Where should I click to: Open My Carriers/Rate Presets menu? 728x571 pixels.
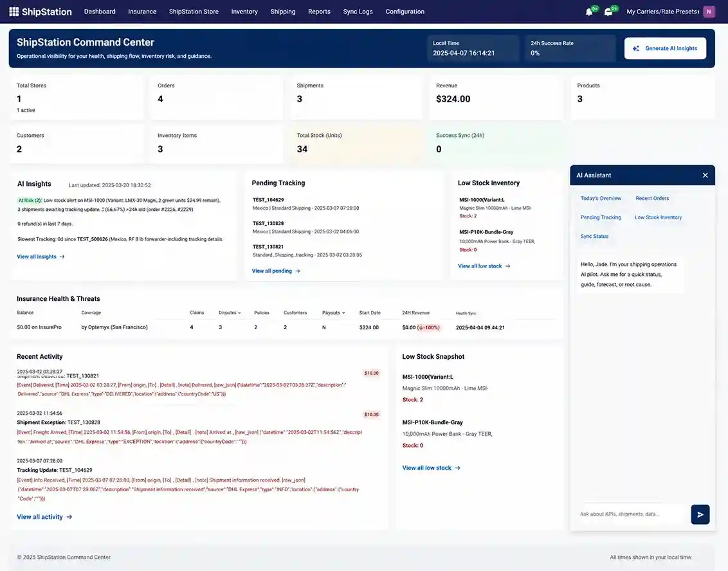662,12
